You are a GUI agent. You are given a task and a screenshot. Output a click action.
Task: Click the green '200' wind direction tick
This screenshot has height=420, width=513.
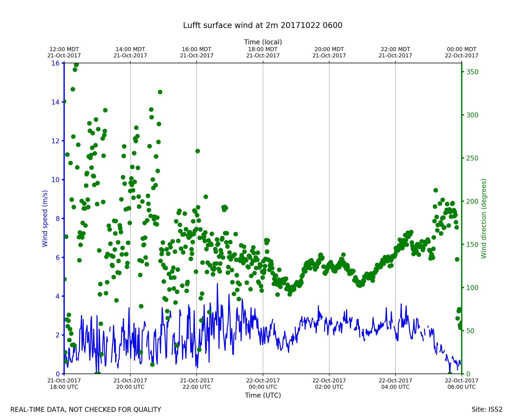(472, 202)
